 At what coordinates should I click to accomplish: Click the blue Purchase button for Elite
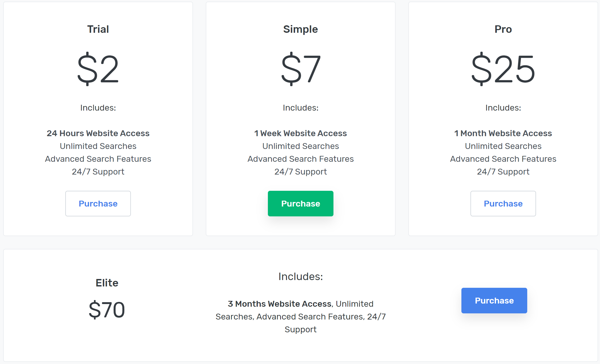(x=494, y=301)
